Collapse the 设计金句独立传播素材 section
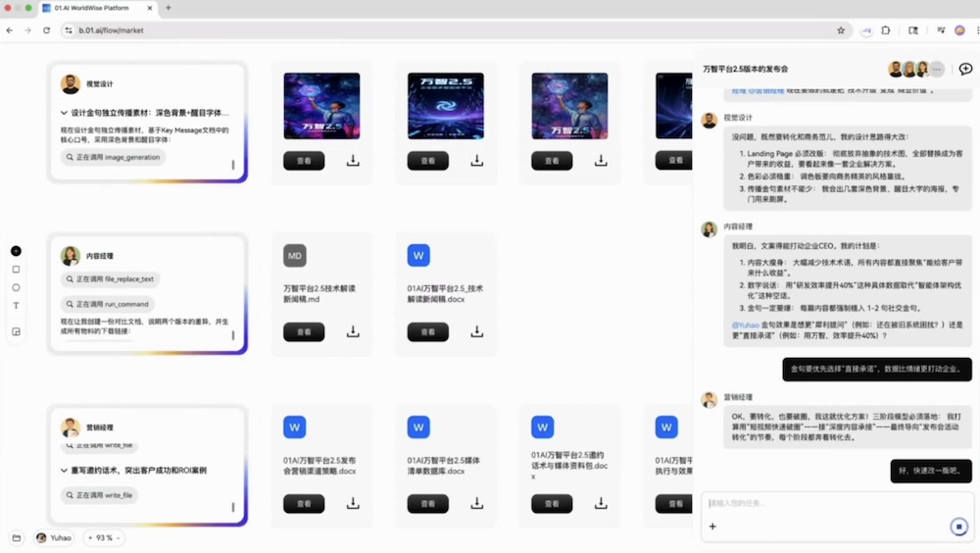 pyautogui.click(x=65, y=113)
